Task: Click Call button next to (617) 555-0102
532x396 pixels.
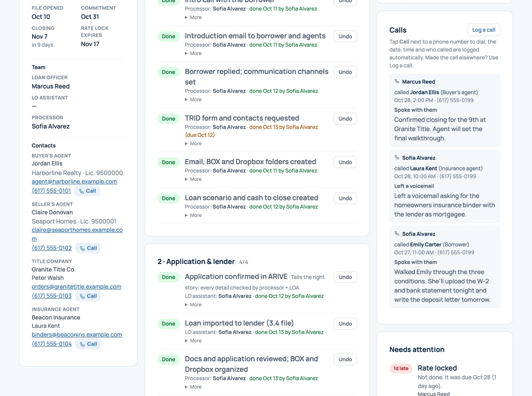Action: pos(88,248)
